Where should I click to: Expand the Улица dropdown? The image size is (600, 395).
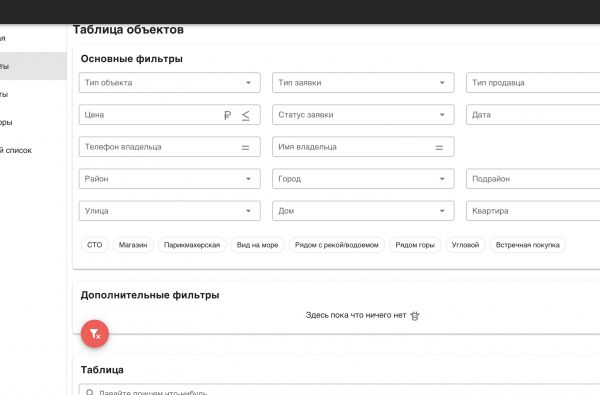(170, 211)
